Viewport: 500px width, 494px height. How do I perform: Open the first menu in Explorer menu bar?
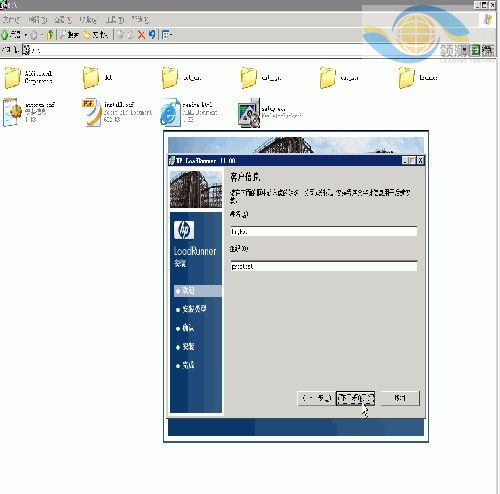(11, 20)
